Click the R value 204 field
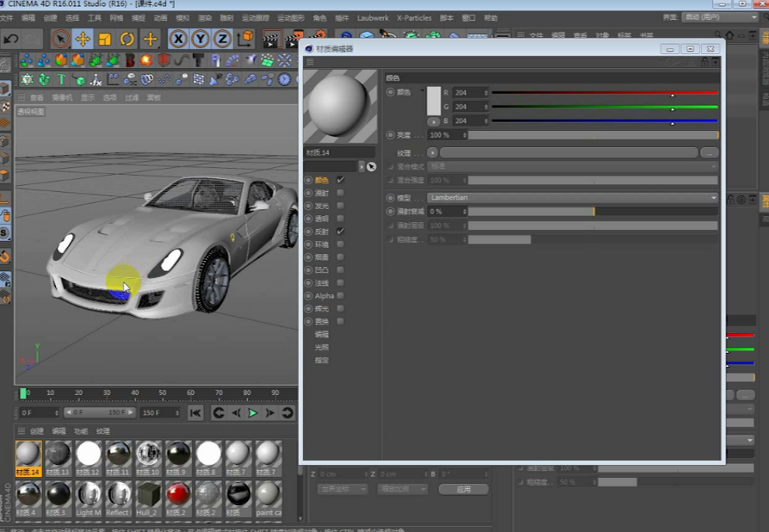Viewport: 769px width, 532px height. coord(470,93)
